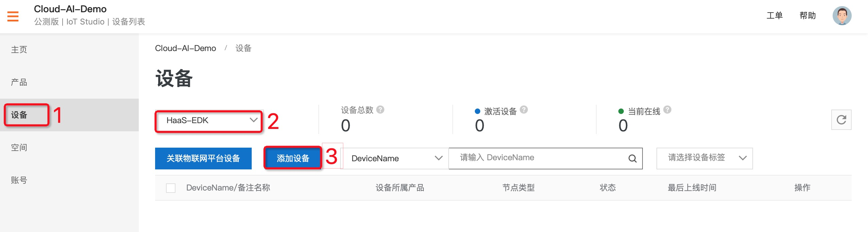
Task: Go to 主页 in sidebar
Action: (x=19, y=50)
